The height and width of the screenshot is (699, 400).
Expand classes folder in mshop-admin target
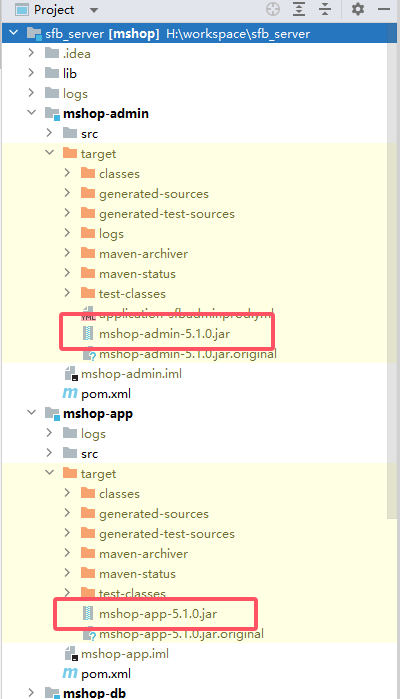(67, 173)
